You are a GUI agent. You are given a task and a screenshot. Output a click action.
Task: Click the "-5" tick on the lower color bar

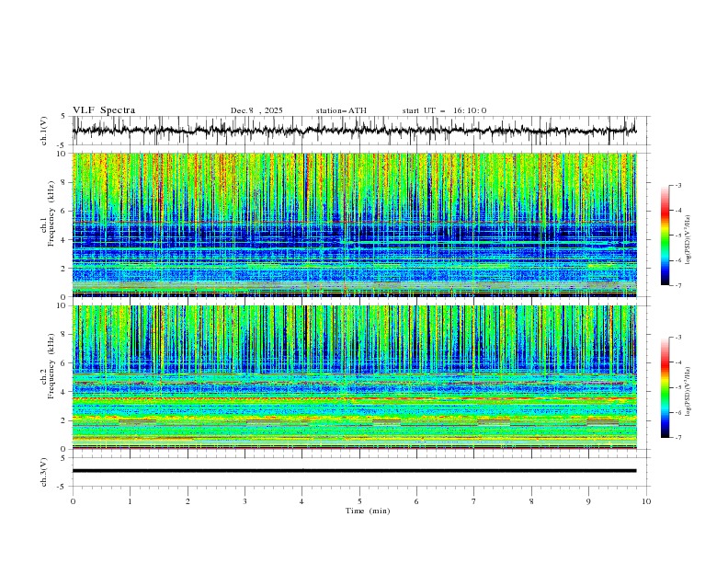pos(677,387)
